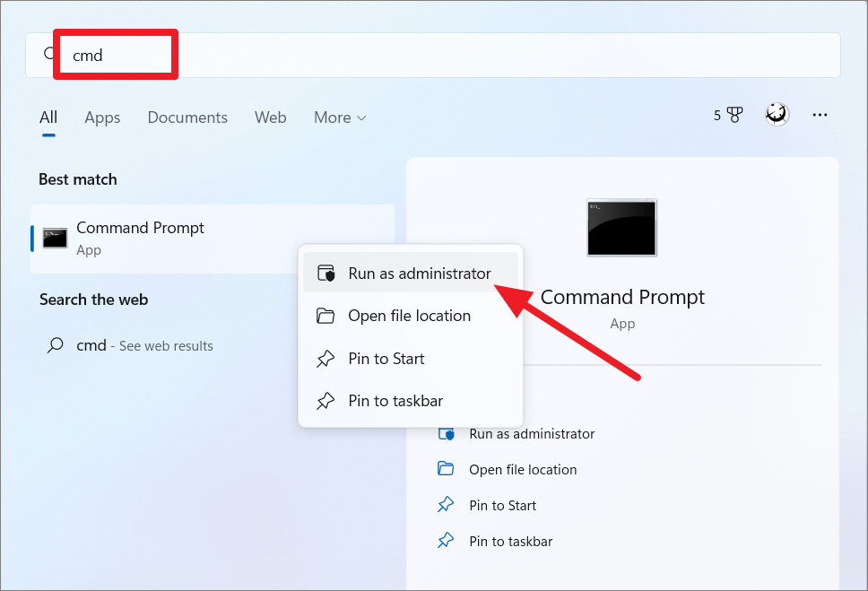Switch to the All tab
The width and height of the screenshot is (868, 591).
click(x=48, y=117)
